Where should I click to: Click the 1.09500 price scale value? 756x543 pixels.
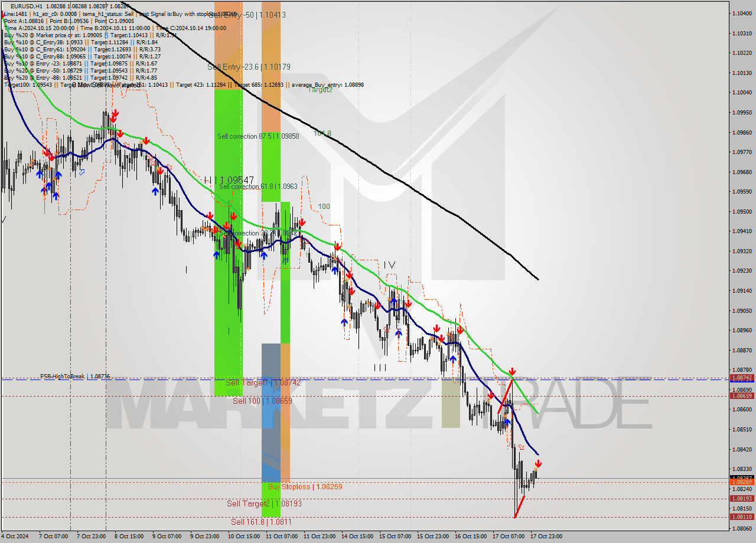pyautogui.click(x=742, y=212)
